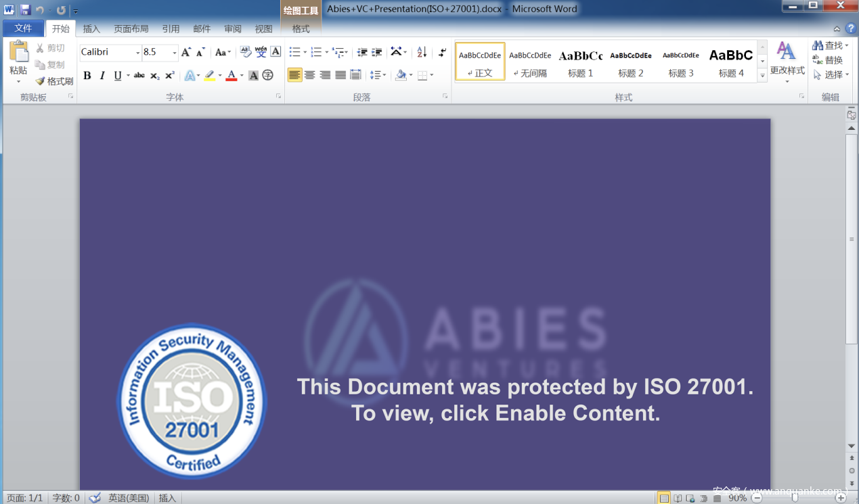Click the 查找 Find button

pyautogui.click(x=830, y=45)
